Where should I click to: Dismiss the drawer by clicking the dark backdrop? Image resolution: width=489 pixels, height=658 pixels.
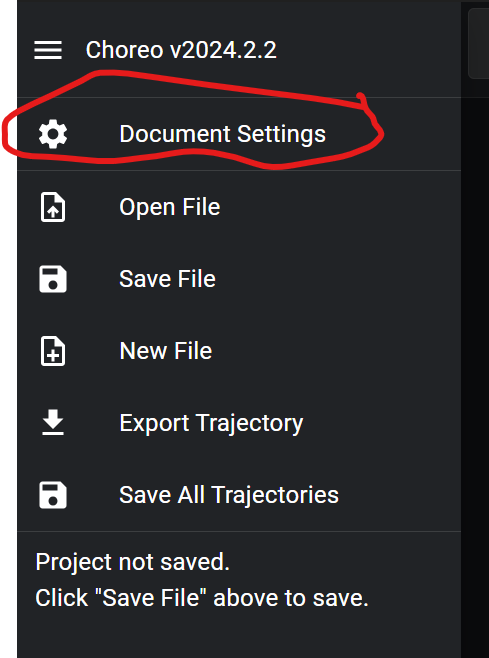[x=475, y=378]
